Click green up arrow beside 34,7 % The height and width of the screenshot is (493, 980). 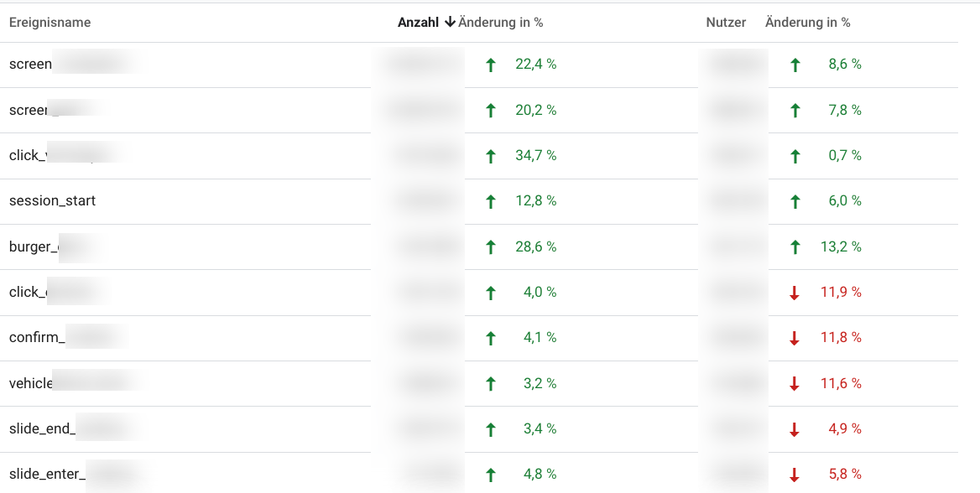491,156
